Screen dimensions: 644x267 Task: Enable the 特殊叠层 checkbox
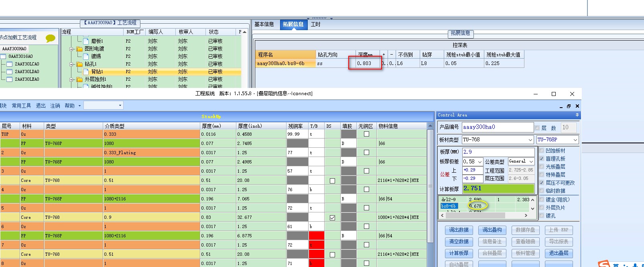(x=542, y=175)
